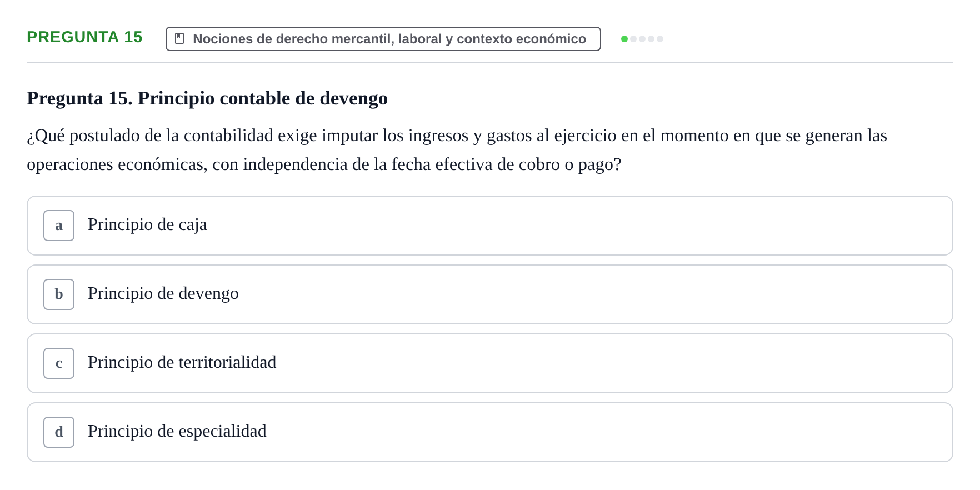Image resolution: width=980 pixels, height=490 pixels.
Task: Mark answer 'Principio de especialidad'
Action: point(489,432)
